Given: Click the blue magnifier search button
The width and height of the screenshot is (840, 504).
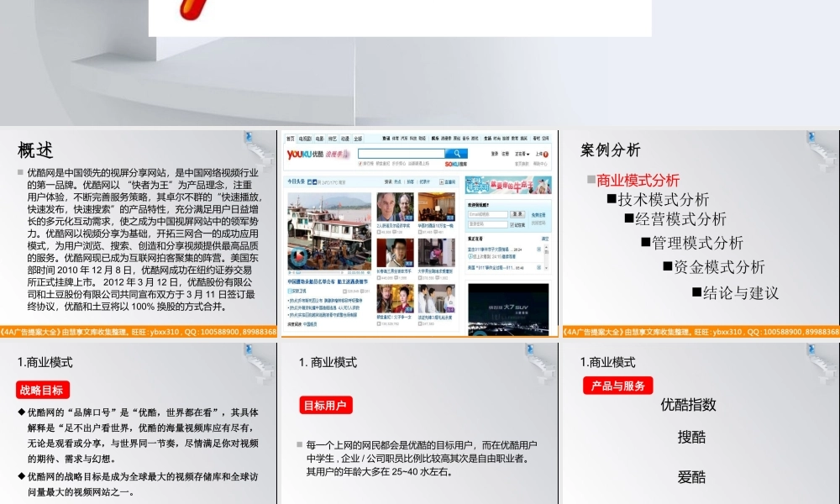Looking at the screenshot, I should [x=456, y=154].
